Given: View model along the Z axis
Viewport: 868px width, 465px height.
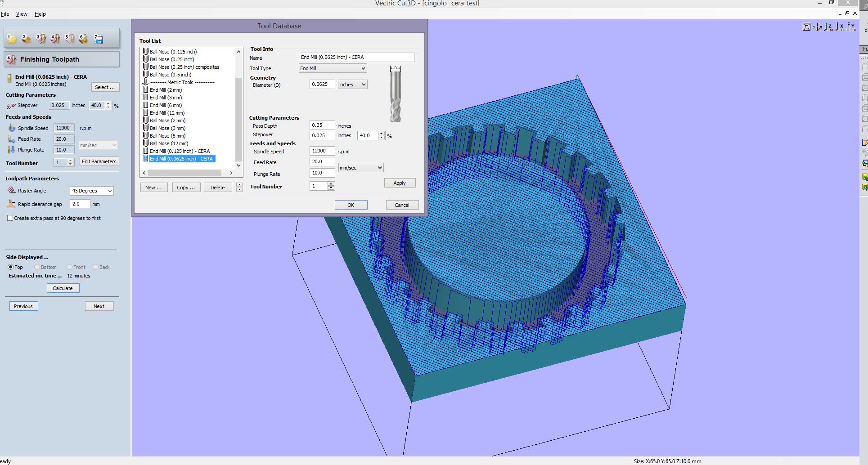Looking at the screenshot, I should (829, 27).
